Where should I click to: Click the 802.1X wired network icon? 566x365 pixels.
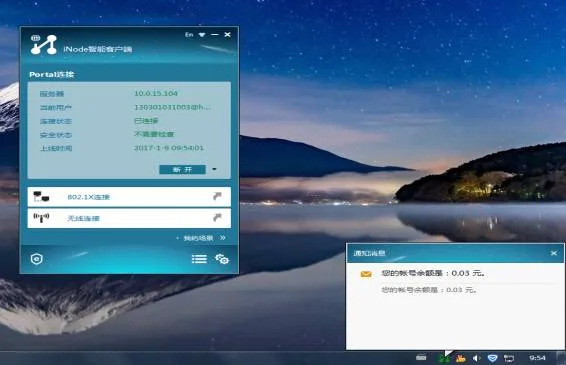tap(42, 196)
